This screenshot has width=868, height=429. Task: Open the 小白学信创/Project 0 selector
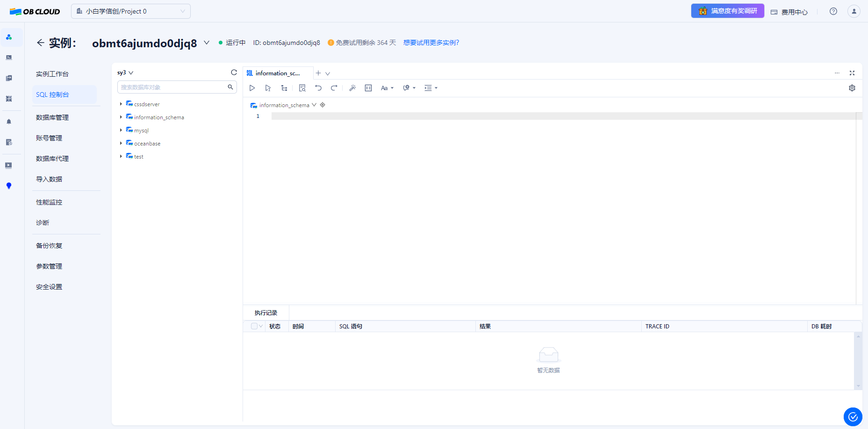(x=131, y=11)
